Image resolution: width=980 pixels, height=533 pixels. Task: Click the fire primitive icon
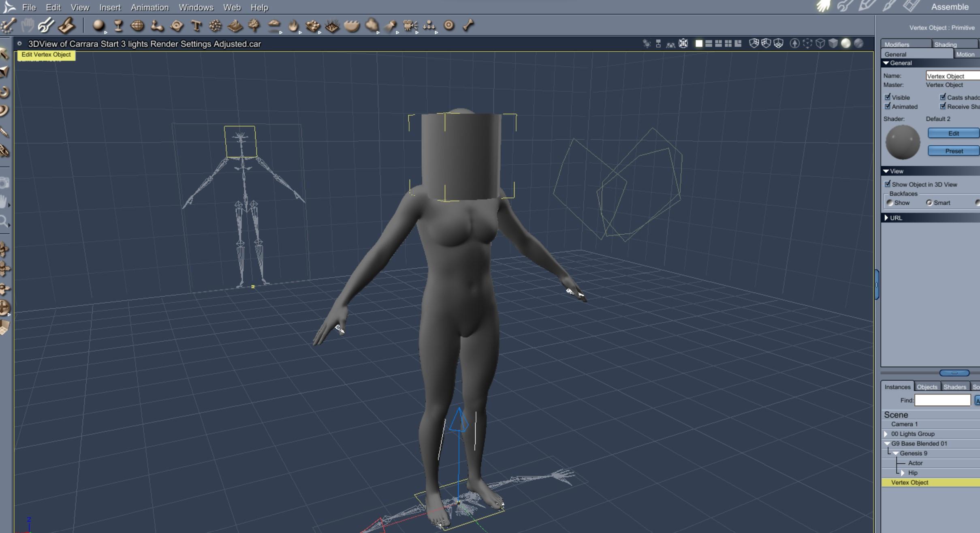(x=293, y=26)
